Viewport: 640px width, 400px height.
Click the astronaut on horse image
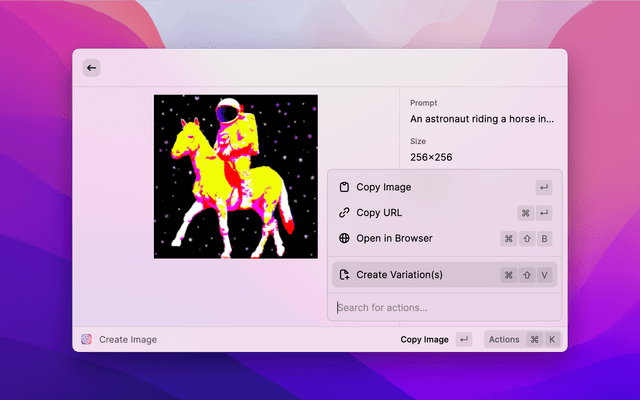[235, 177]
